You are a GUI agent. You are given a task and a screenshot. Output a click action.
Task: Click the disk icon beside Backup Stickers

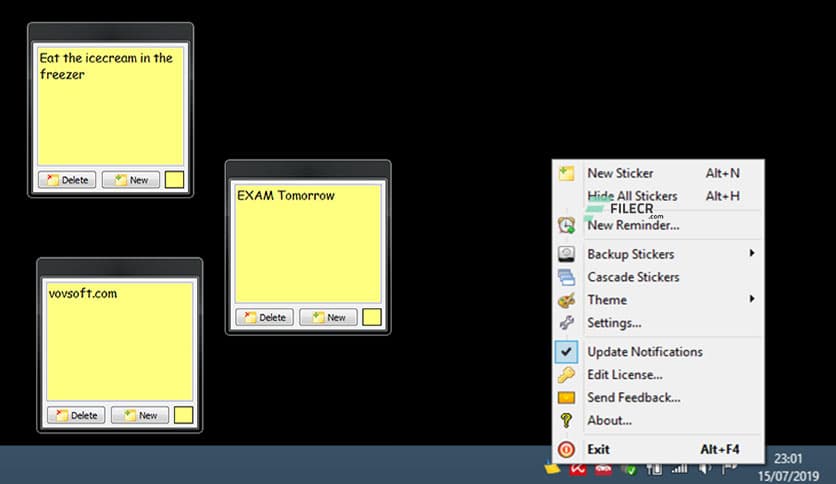(x=566, y=254)
